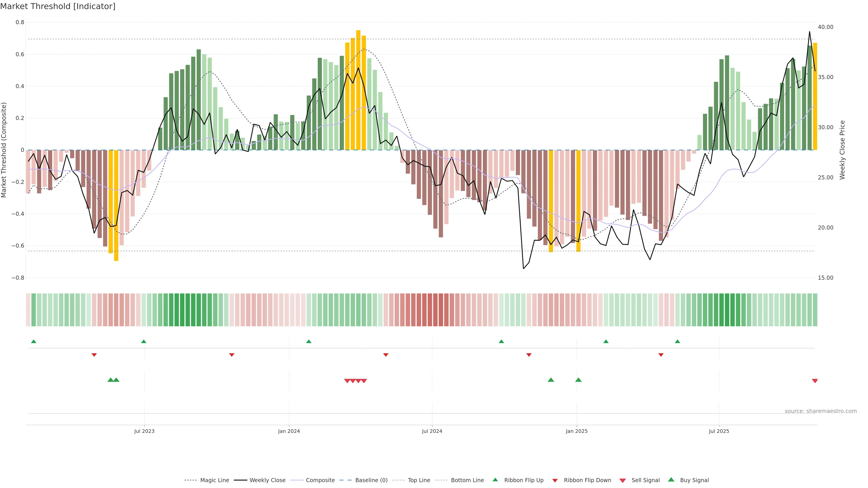This screenshot has width=868, height=488.
Task: Click the Ribbon Flip Down legend icon
Action: [x=555, y=481]
